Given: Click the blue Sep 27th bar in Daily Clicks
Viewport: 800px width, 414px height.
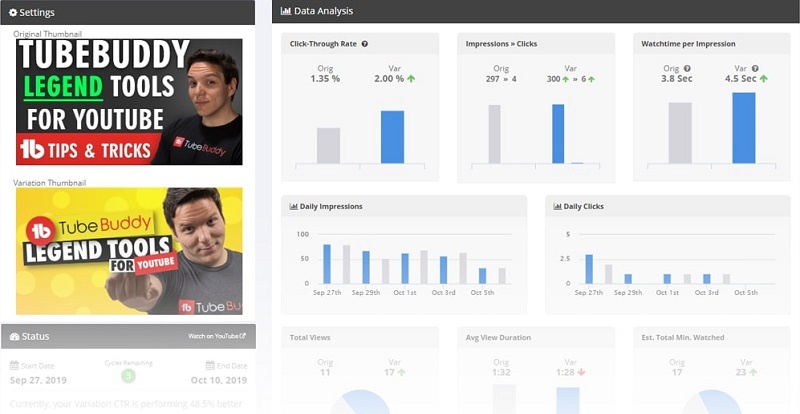Looking at the screenshot, I should tap(589, 269).
